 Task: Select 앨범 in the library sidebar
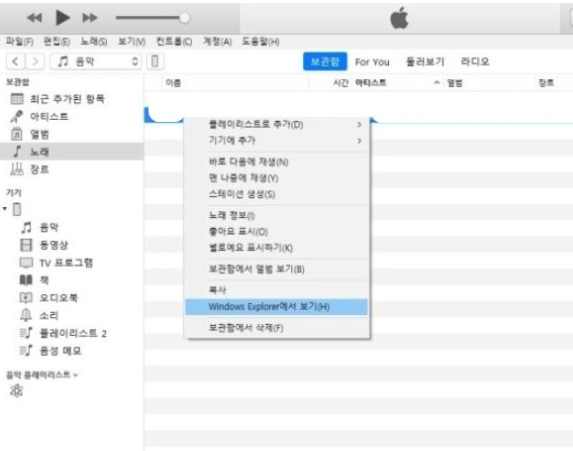click(72, 134)
